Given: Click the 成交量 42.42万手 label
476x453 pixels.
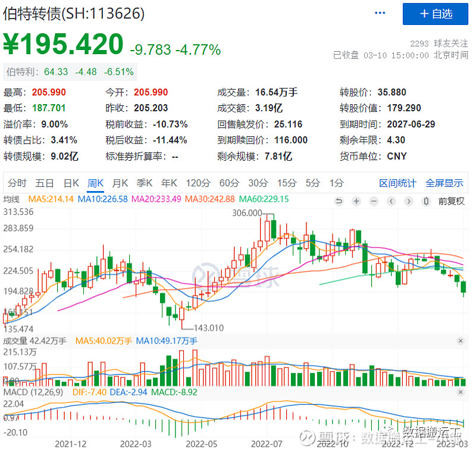Looking at the screenshot, I should coord(35,340).
